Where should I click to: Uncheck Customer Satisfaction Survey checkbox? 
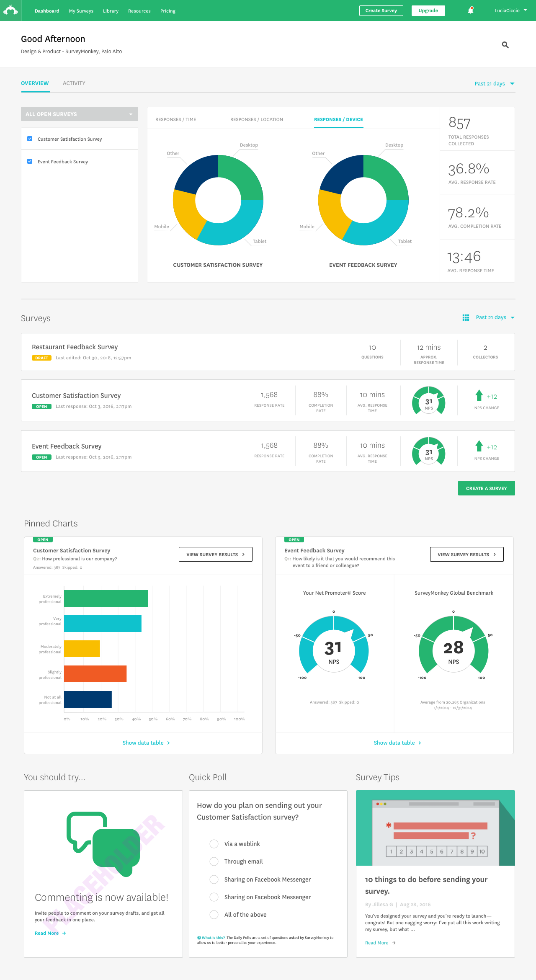pos(30,139)
